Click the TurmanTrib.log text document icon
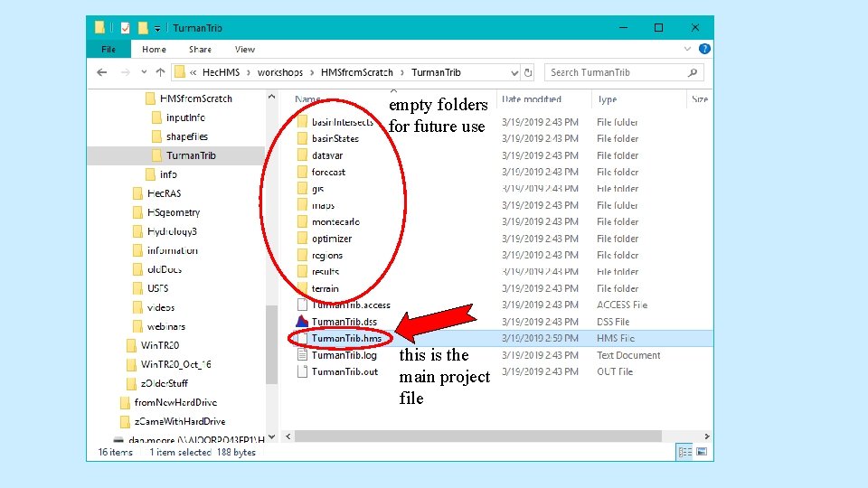Image resolution: width=868 pixels, height=488 pixels. point(302,355)
